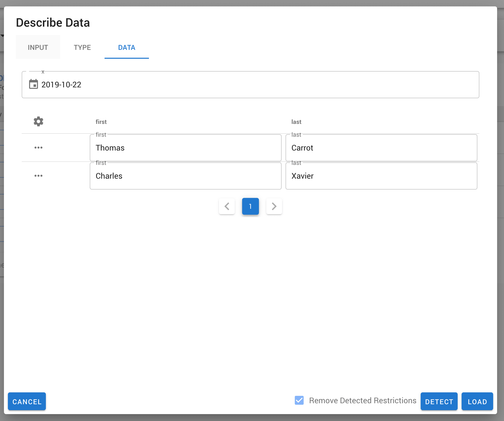
Task: Click the table settings gear icon
Action: tap(38, 121)
